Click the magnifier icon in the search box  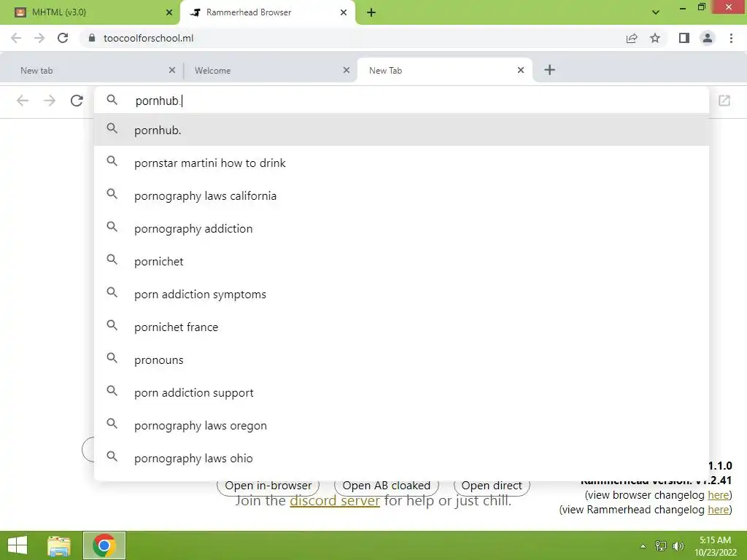tap(112, 100)
